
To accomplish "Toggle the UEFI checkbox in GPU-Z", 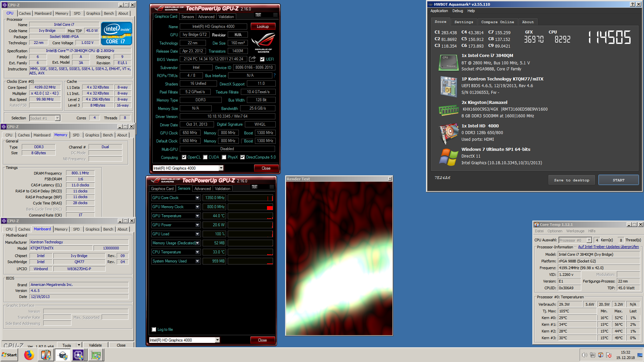I will point(262,59).
